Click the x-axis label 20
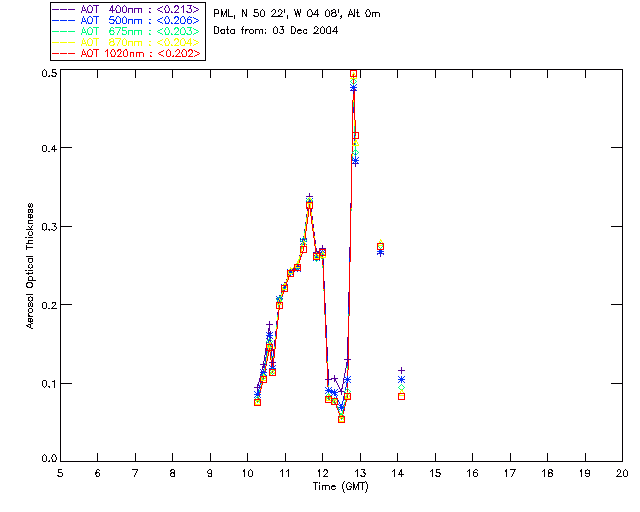Image resolution: width=640 pixels, height=512 pixels. (622, 473)
